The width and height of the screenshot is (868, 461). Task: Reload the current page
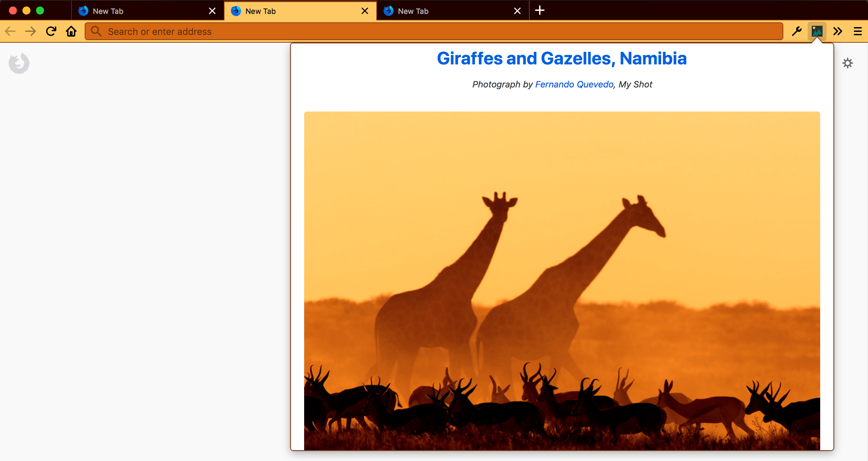pyautogui.click(x=51, y=32)
